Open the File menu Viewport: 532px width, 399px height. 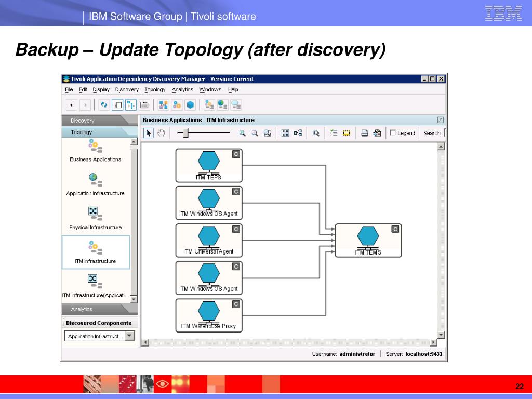69,89
